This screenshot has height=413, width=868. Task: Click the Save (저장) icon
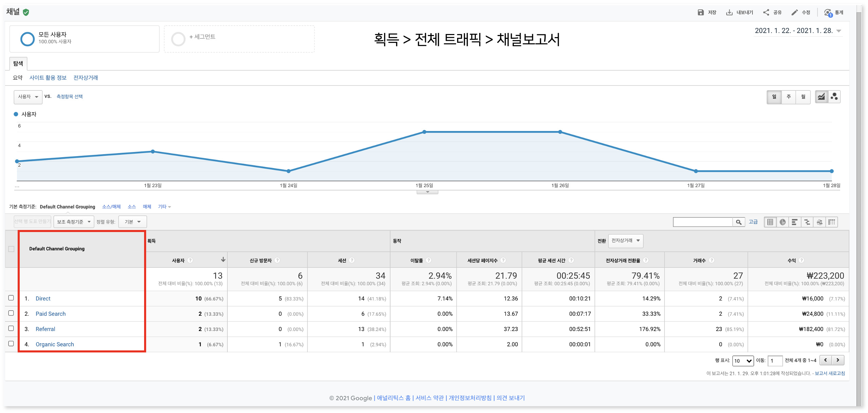700,13
